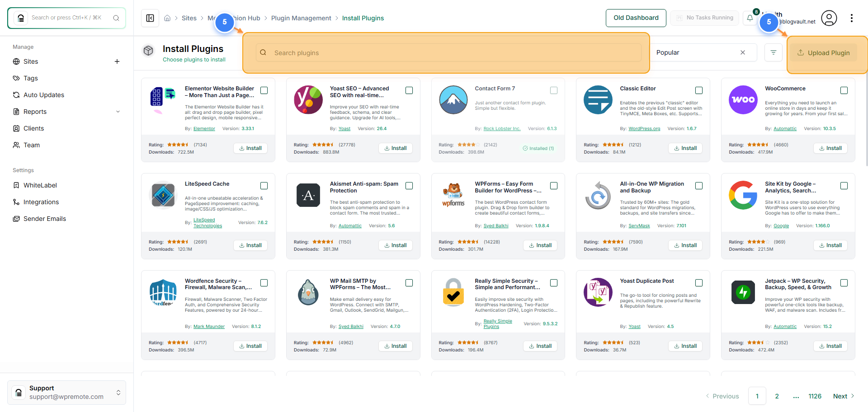Select the Elementor Website Builder checkbox

264,90
